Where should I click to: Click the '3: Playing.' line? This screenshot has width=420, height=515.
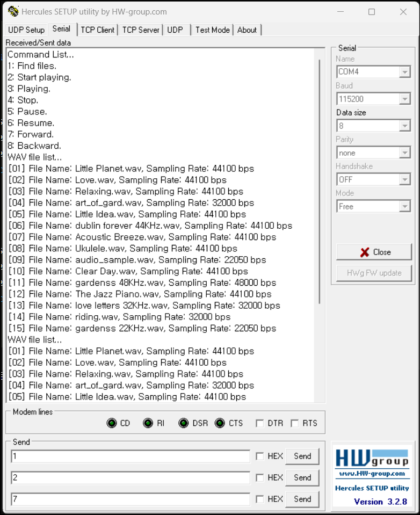[x=29, y=89]
